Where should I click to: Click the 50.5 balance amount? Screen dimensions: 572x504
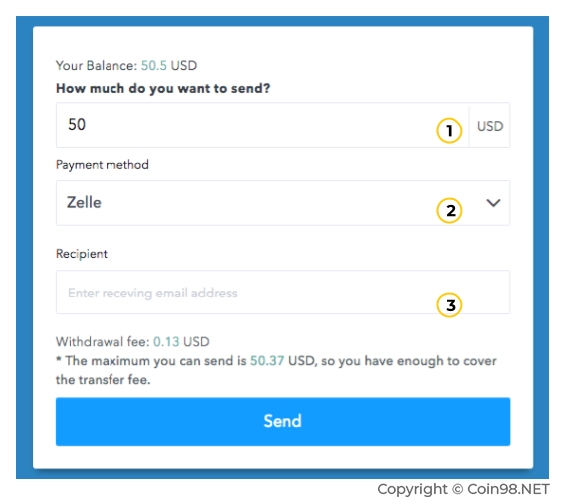coord(154,66)
